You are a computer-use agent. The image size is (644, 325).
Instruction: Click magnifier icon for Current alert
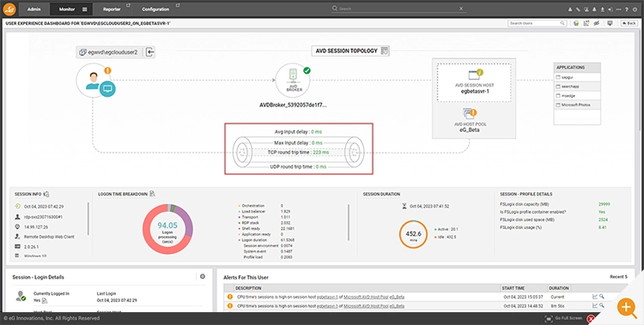point(602,297)
